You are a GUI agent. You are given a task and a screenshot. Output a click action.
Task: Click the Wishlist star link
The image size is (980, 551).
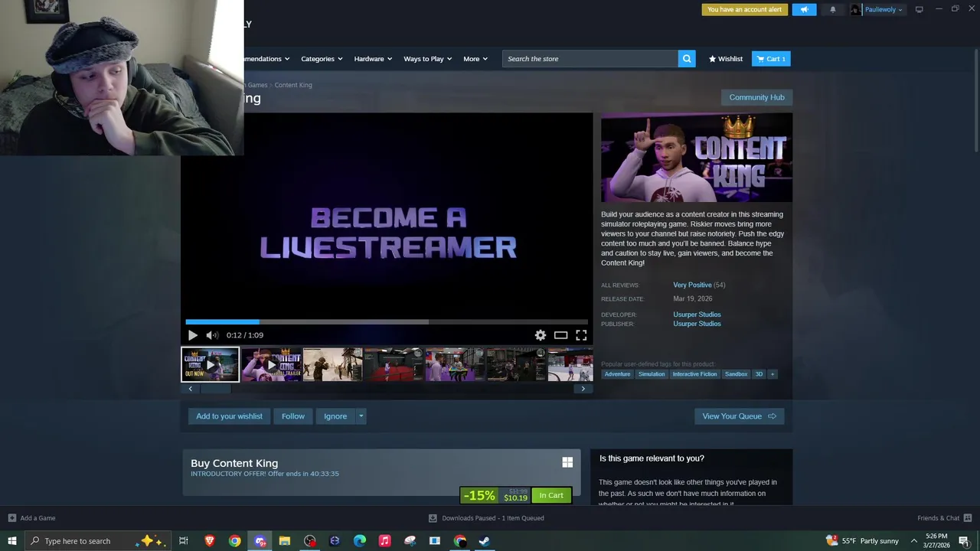pyautogui.click(x=726, y=59)
